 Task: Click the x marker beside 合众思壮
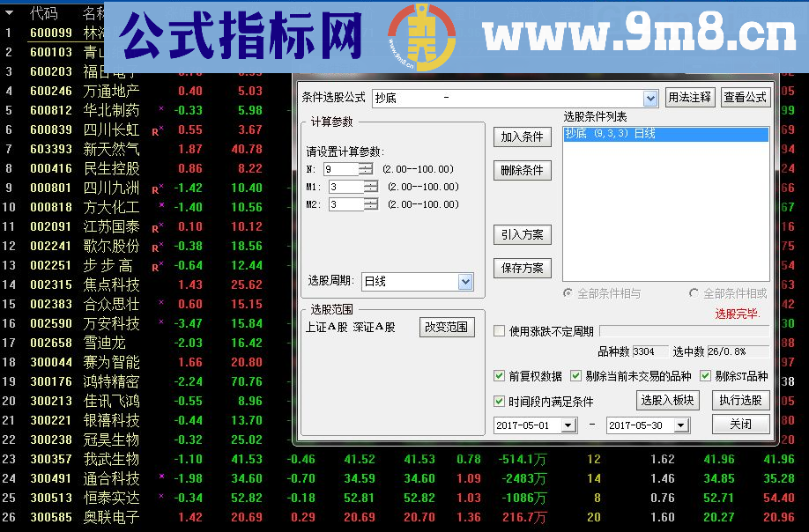pyautogui.click(x=161, y=301)
